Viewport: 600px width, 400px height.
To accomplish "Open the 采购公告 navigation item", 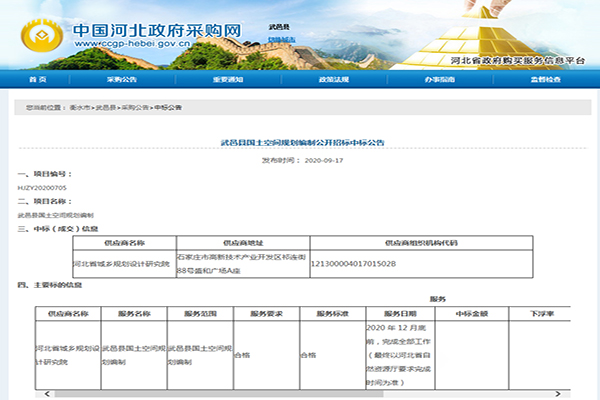I will pyautogui.click(x=122, y=80).
